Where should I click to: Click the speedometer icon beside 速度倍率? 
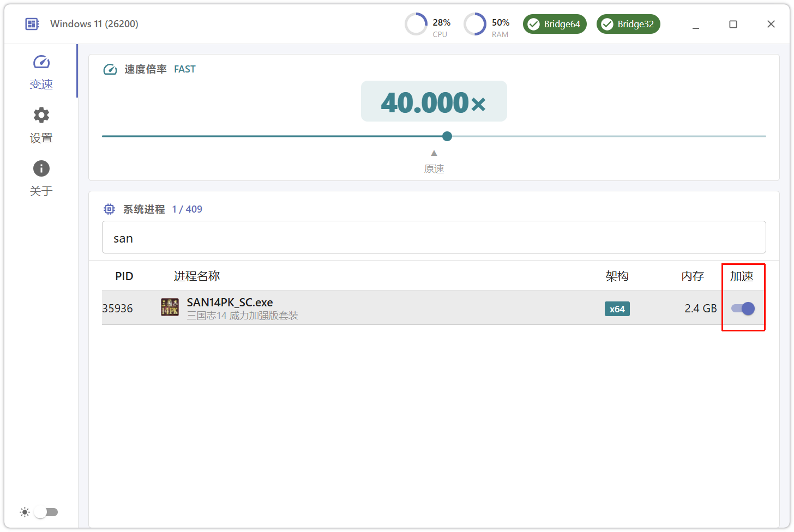(x=110, y=69)
